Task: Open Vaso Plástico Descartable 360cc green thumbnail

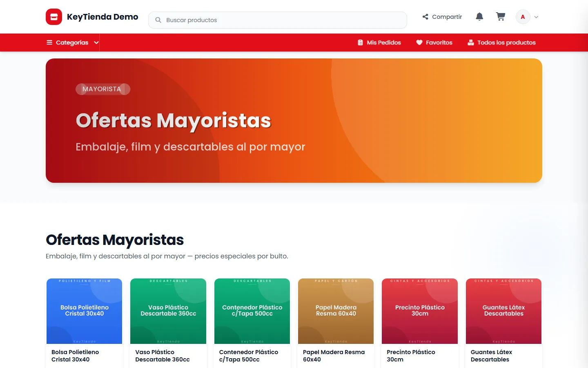Action: [x=168, y=311]
